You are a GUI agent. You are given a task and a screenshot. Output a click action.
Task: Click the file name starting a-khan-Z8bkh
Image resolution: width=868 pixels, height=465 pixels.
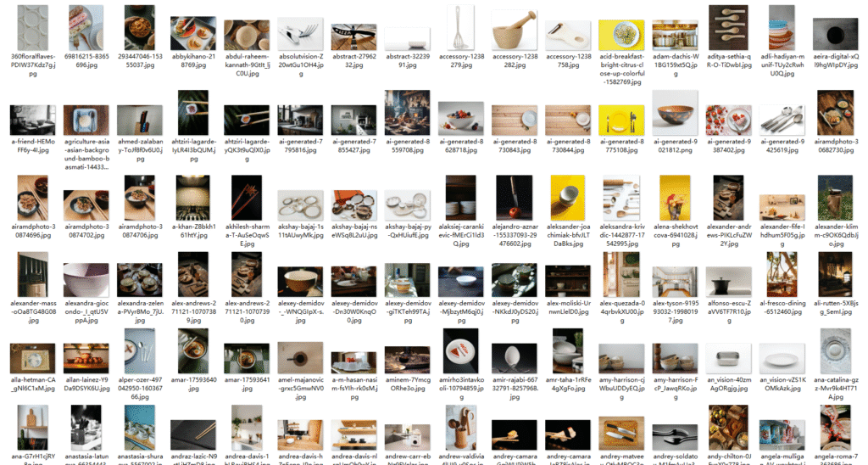point(193,231)
